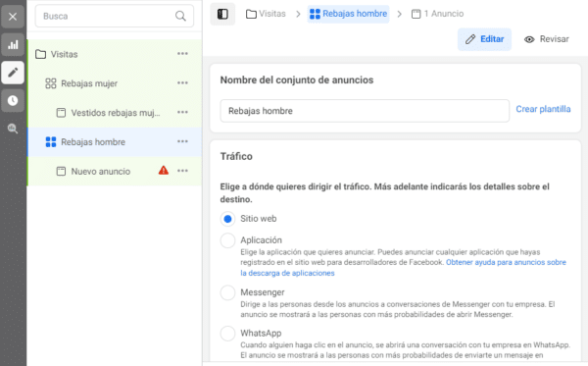Image resolution: width=588 pixels, height=366 pixels.
Task: Select the Aplicación radio button
Action: tap(227, 240)
